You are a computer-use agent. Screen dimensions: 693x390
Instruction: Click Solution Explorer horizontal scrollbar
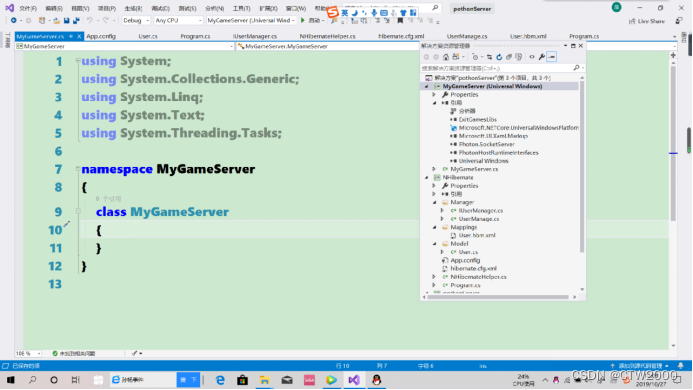499,297
